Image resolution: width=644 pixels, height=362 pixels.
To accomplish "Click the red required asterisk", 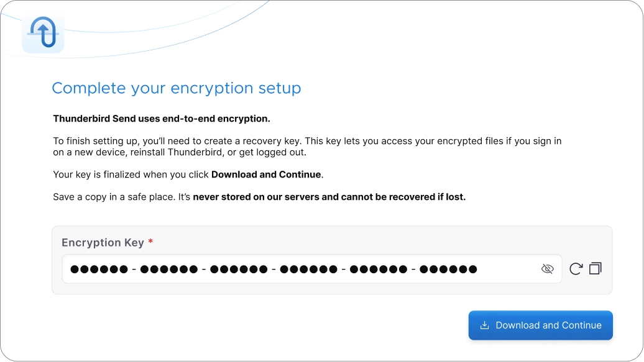I will [x=150, y=242].
